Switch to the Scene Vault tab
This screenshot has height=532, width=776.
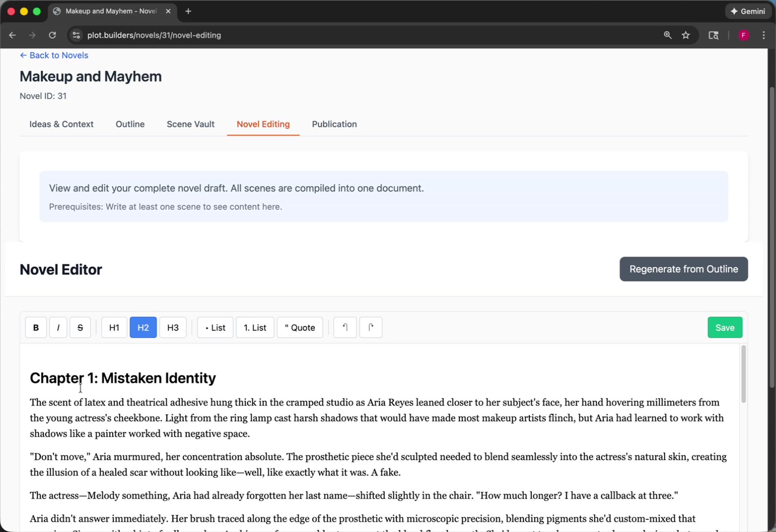tap(190, 124)
